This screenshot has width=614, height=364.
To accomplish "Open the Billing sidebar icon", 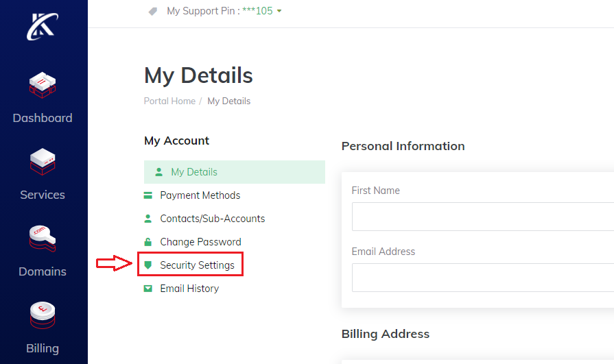I will click(x=43, y=315).
